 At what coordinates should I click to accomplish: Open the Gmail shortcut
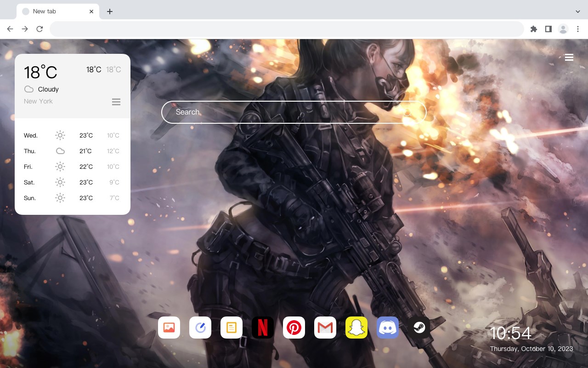pyautogui.click(x=325, y=328)
